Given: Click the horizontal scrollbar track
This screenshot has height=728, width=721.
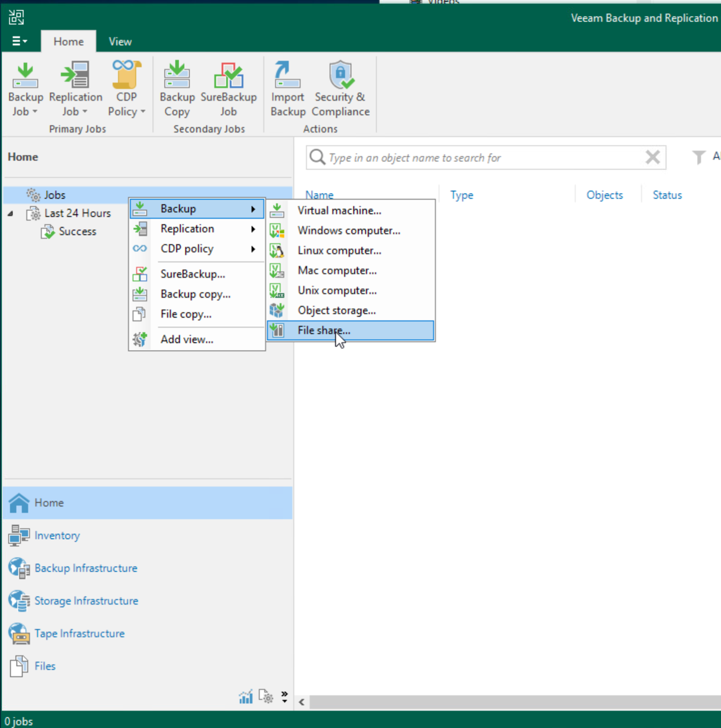Looking at the screenshot, I should (515, 702).
